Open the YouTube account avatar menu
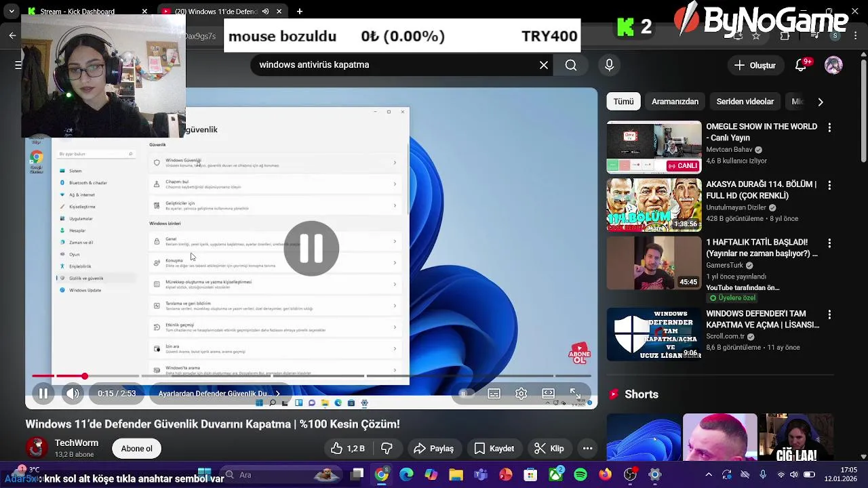Screen dimensions: 868x488 pos(833,65)
